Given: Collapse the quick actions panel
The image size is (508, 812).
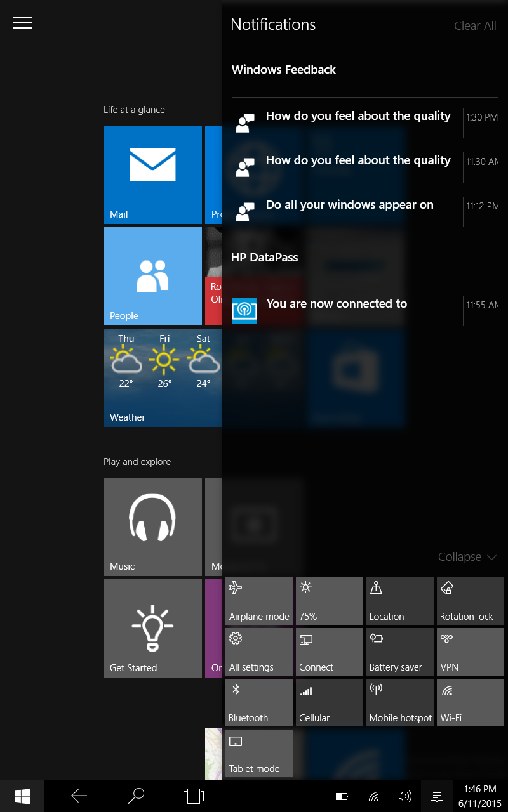Looking at the screenshot, I should point(467,557).
